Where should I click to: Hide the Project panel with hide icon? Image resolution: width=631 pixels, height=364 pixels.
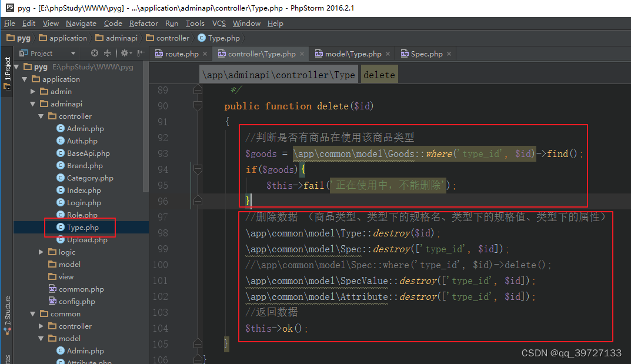[141, 53]
